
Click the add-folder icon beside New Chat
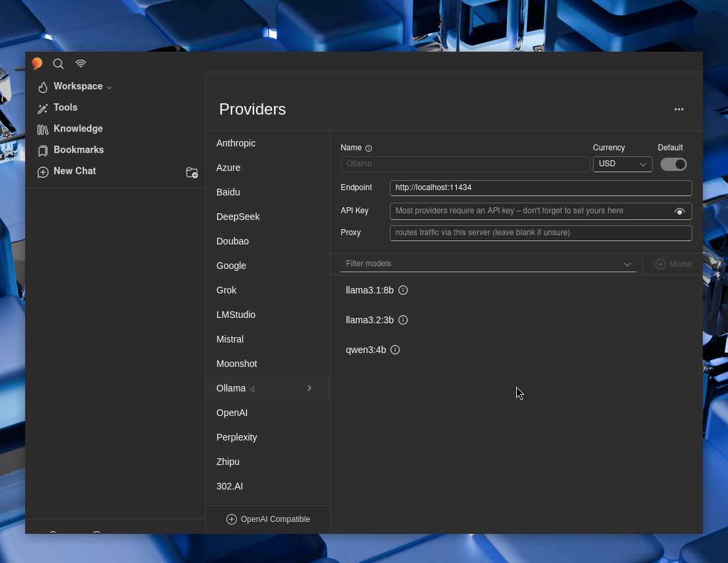(192, 172)
